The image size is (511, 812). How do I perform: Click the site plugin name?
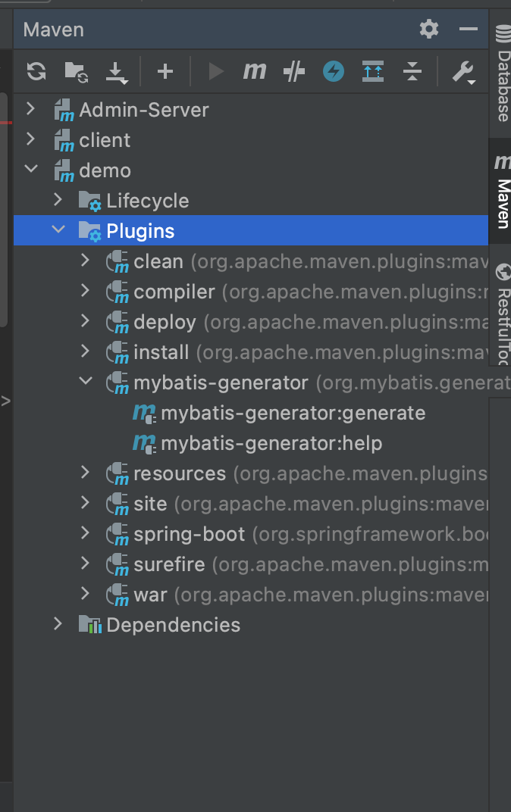[x=150, y=504]
